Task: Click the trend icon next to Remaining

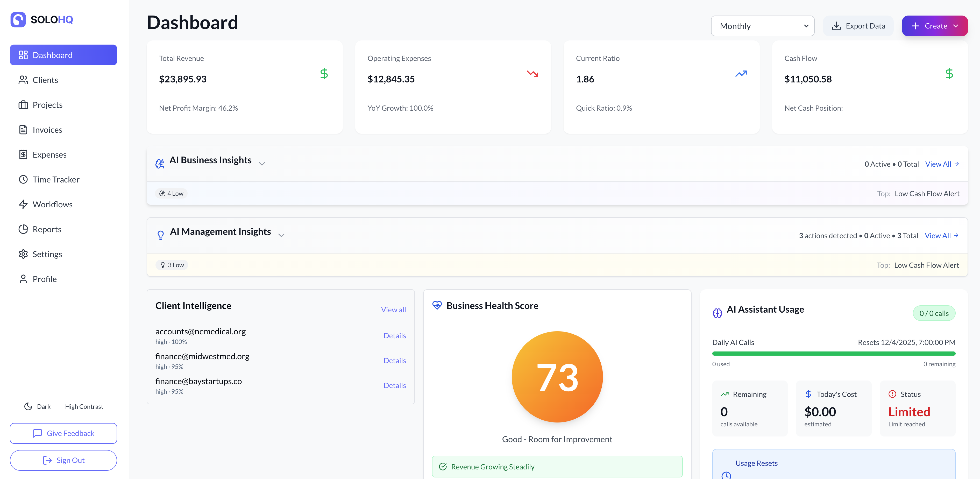Action: [x=724, y=394]
